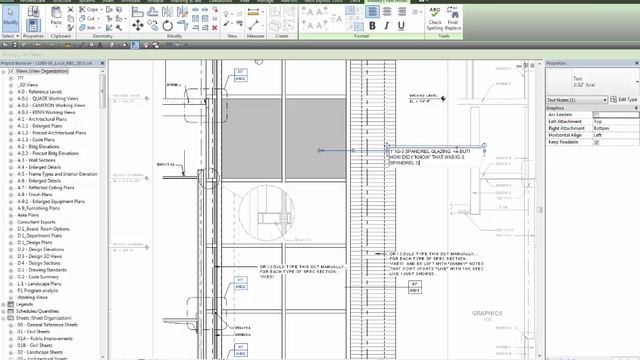The width and height of the screenshot is (640, 360).
Task: Select A.7 - Reflected Ceiling Plans item
Action: (46, 188)
